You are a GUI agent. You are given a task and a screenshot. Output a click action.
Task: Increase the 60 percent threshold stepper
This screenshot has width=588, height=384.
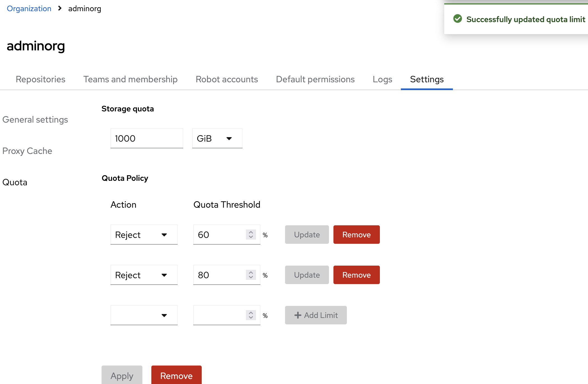coord(251,232)
